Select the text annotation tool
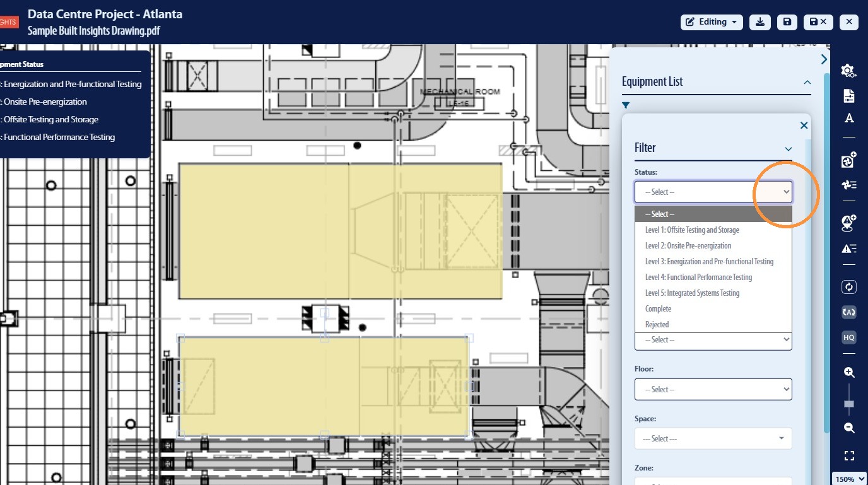868x485 pixels. (x=848, y=118)
